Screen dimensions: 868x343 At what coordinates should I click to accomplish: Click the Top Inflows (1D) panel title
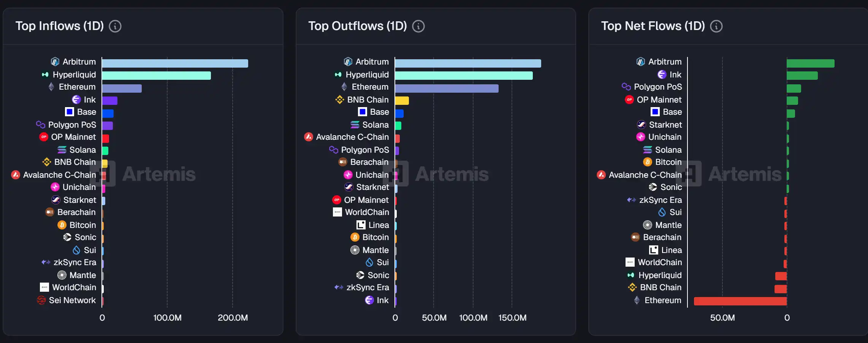point(60,26)
